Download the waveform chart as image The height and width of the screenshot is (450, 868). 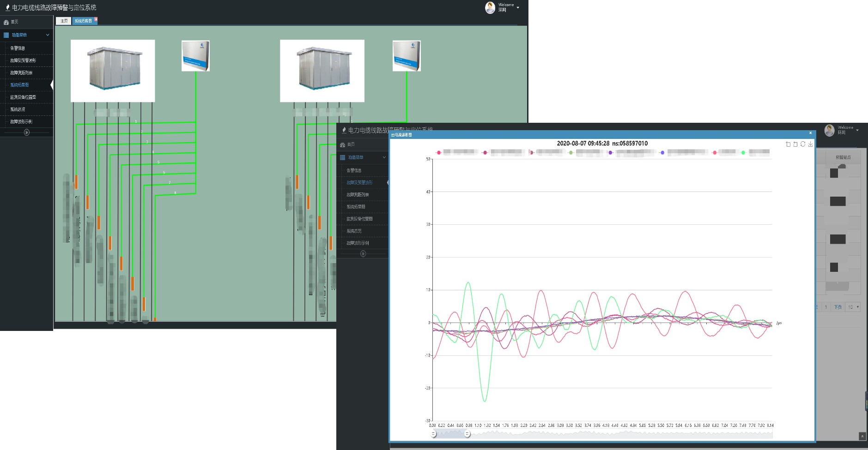pyautogui.click(x=810, y=144)
